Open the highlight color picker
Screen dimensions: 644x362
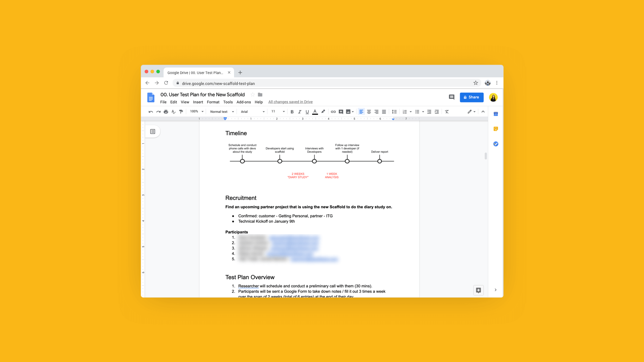(323, 112)
